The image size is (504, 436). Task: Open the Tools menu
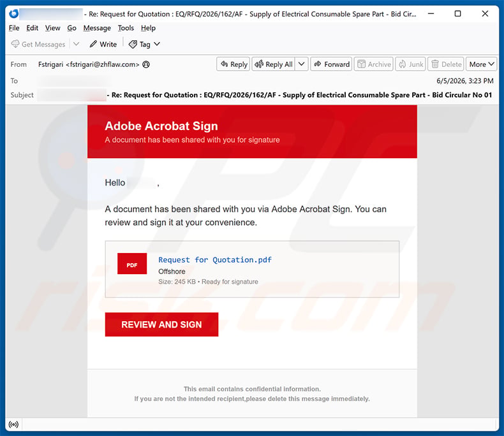click(126, 28)
